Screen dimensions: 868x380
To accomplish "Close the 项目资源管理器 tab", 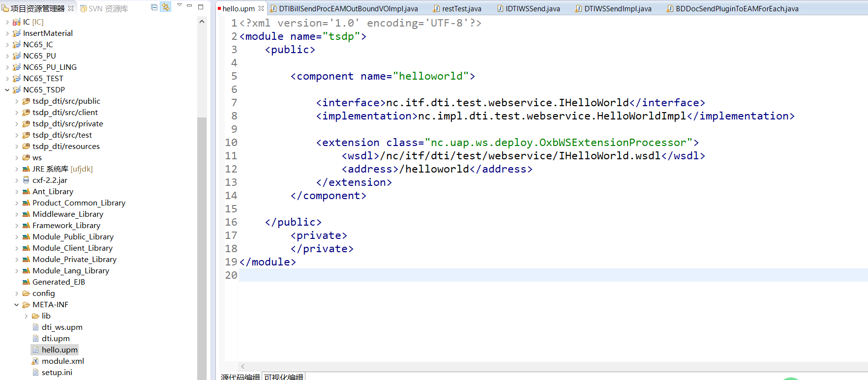I will click(71, 8).
